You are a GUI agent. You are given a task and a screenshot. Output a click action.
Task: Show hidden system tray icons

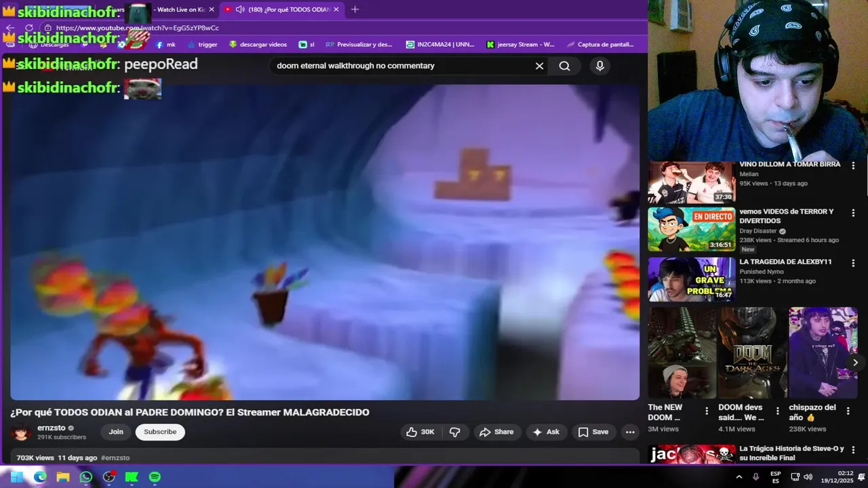(x=739, y=477)
